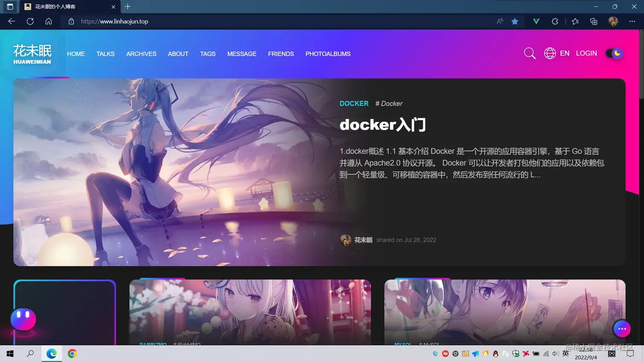
Task: Reload the page with the refresh icon
Action: (x=30, y=21)
